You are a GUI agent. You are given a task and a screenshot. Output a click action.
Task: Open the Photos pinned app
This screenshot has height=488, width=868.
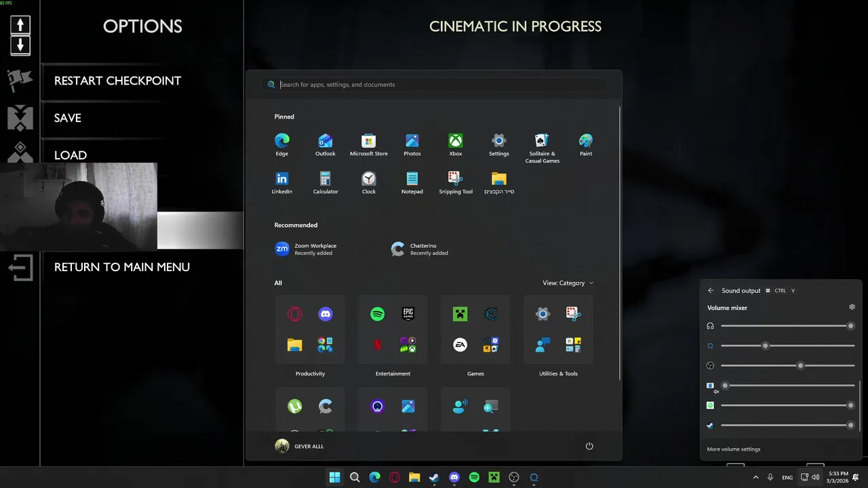412,144
